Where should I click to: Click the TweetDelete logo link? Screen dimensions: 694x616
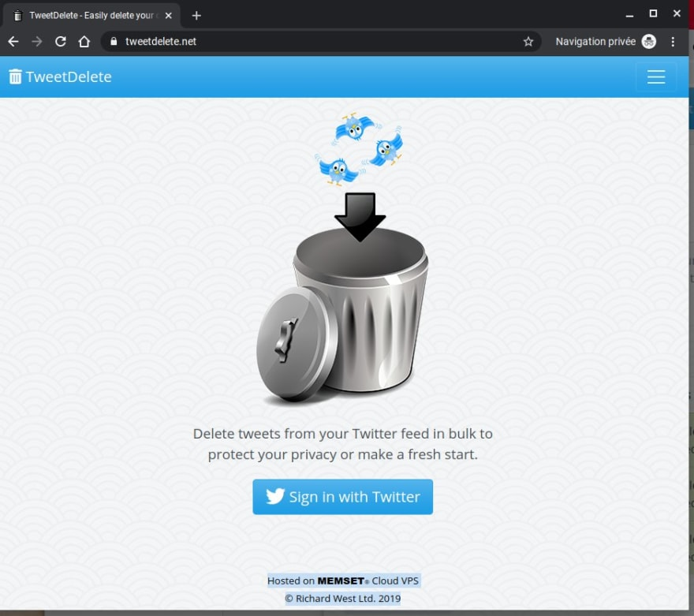pyautogui.click(x=60, y=77)
